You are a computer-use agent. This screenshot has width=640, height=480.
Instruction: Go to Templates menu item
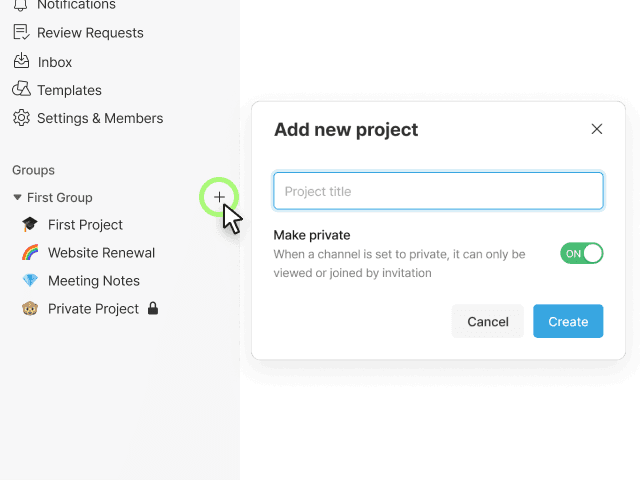69,90
